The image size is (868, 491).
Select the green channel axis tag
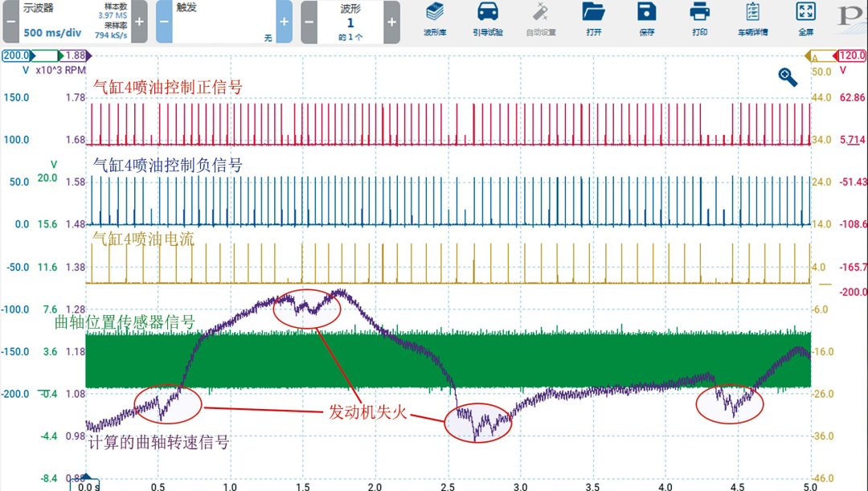click(x=47, y=55)
